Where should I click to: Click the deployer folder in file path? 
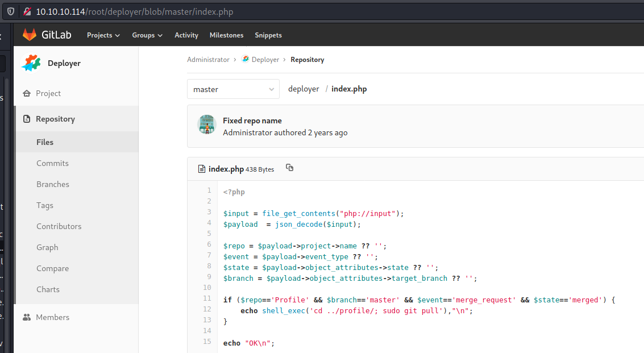[x=304, y=89]
